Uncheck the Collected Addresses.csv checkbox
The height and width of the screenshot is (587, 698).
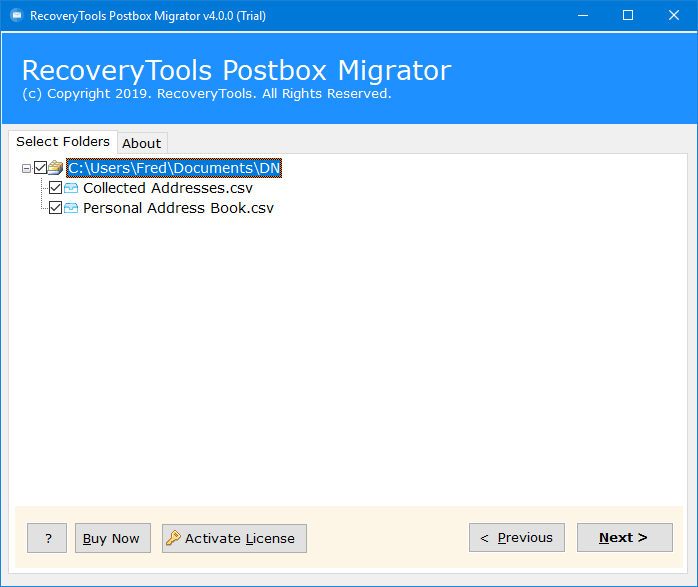pyautogui.click(x=56, y=188)
